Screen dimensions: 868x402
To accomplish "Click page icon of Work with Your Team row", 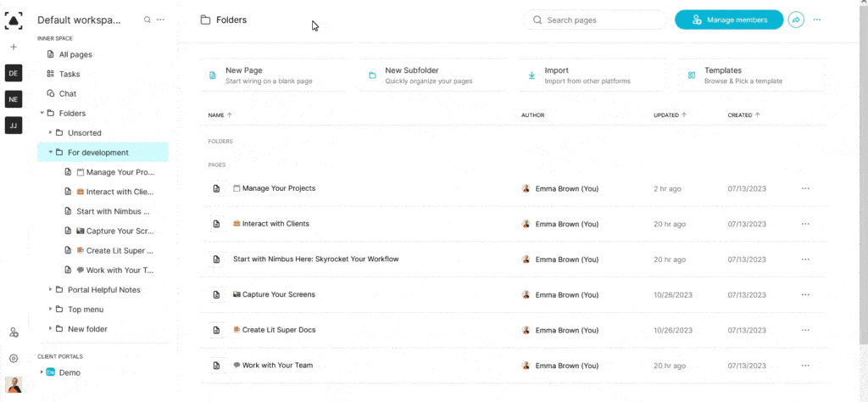I will (x=217, y=366).
